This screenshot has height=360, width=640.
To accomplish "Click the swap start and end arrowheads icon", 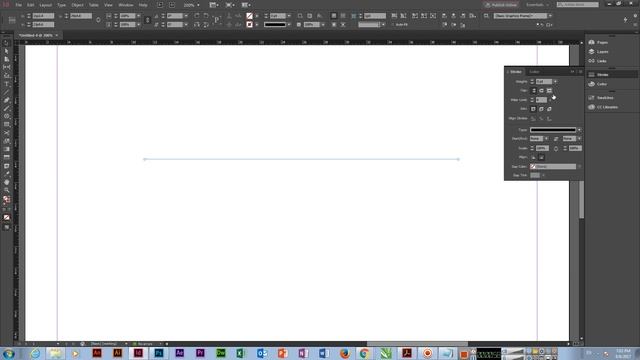I will 556,139.
